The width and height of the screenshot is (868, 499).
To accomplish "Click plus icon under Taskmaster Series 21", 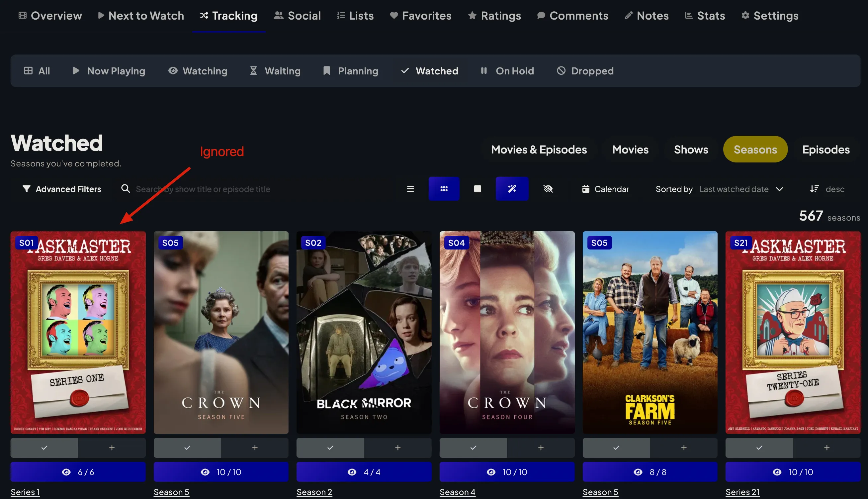I will [x=827, y=448].
